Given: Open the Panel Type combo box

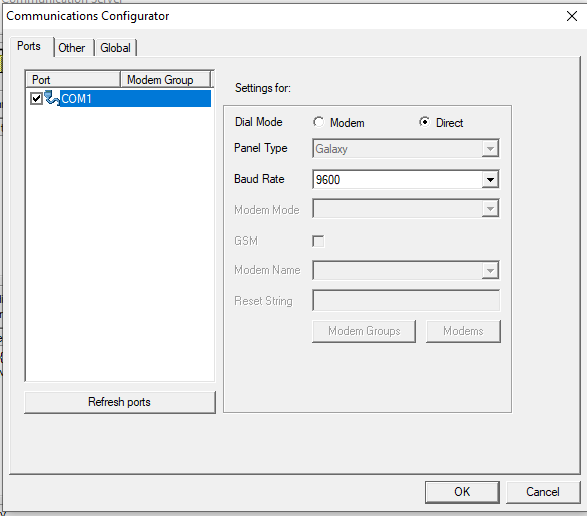Looking at the screenshot, I should [x=405, y=149].
